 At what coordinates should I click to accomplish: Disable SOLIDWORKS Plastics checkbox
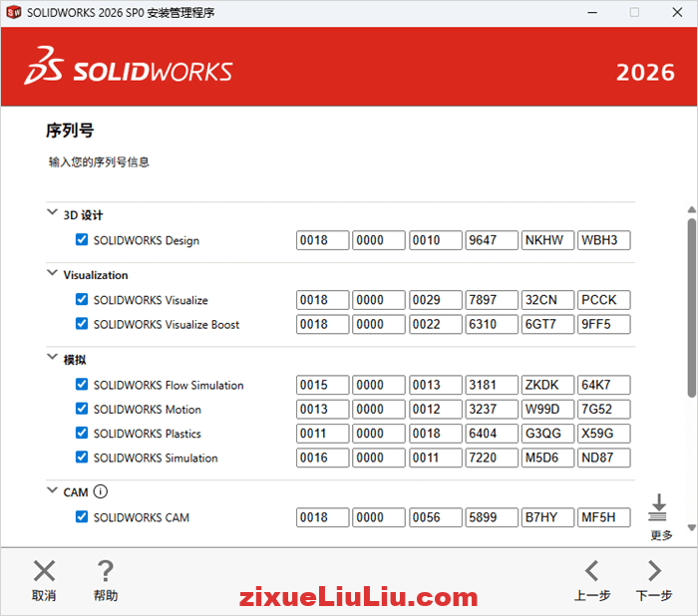tap(82, 433)
